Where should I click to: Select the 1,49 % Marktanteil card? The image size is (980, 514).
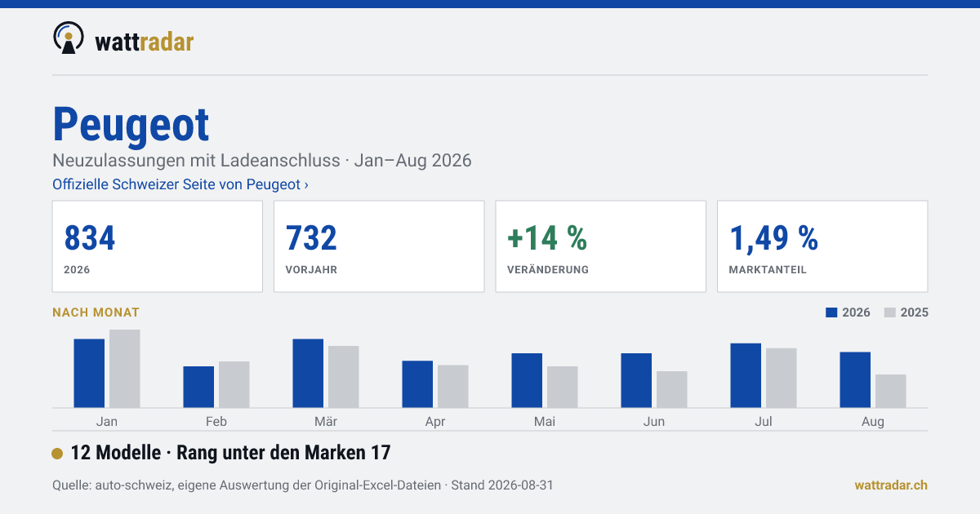(x=822, y=246)
